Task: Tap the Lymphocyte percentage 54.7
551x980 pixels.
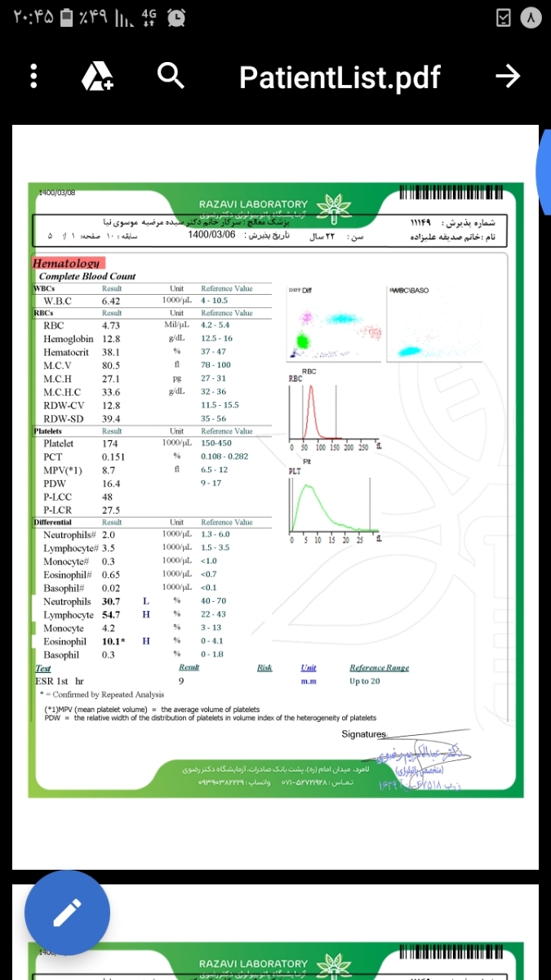Action: (111, 614)
